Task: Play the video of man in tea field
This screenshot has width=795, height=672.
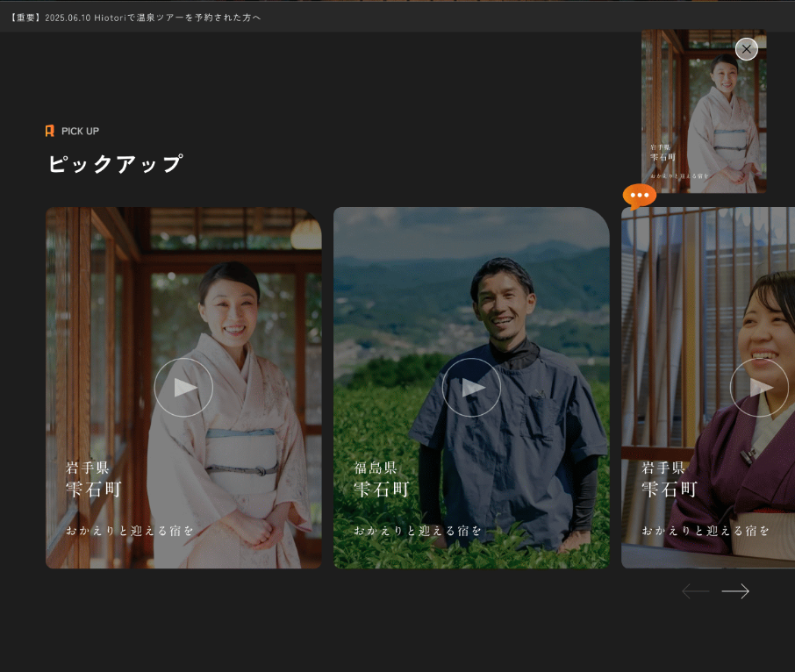Action: click(471, 387)
